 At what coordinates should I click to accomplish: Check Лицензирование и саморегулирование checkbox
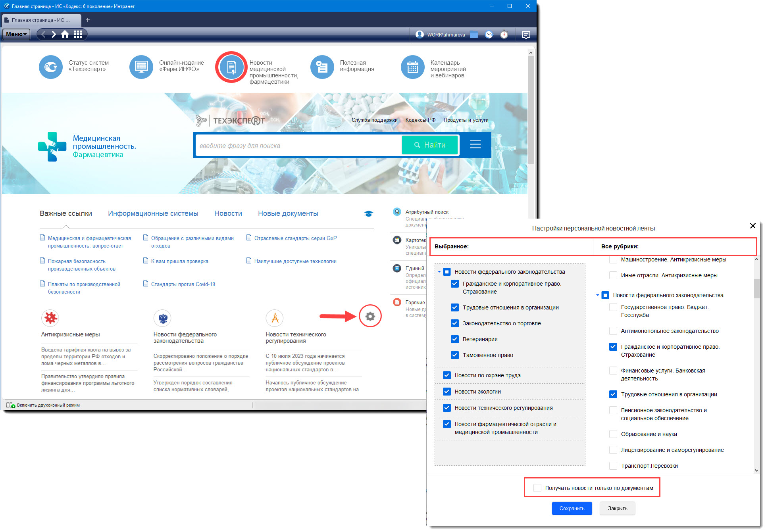(x=613, y=450)
